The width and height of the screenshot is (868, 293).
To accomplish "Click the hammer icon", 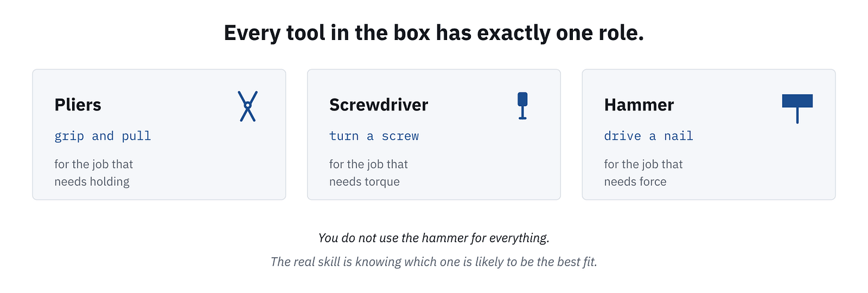I will pos(797,108).
